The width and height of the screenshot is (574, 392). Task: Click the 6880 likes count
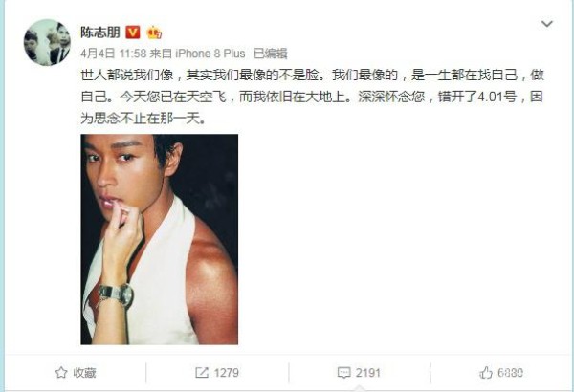coord(510,373)
